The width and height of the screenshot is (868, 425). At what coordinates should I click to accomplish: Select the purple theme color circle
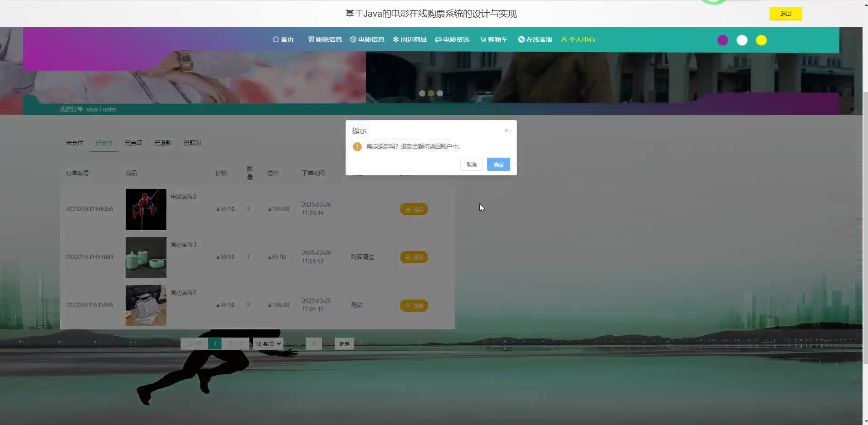point(723,40)
